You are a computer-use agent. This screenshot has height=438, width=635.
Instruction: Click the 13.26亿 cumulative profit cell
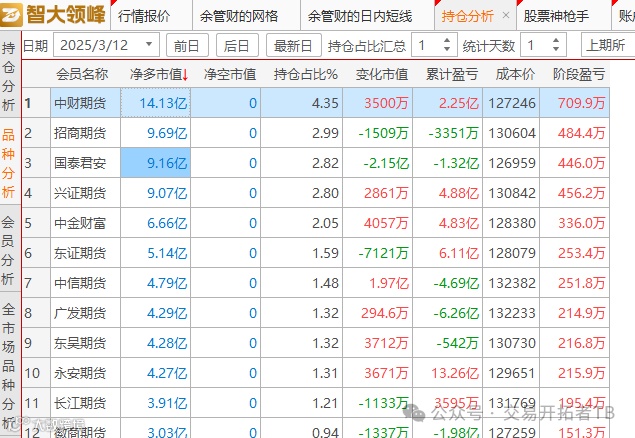coord(447,372)
